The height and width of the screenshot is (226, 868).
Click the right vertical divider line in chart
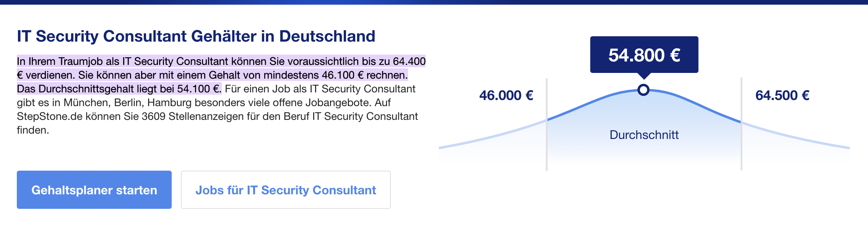point(741,124)
